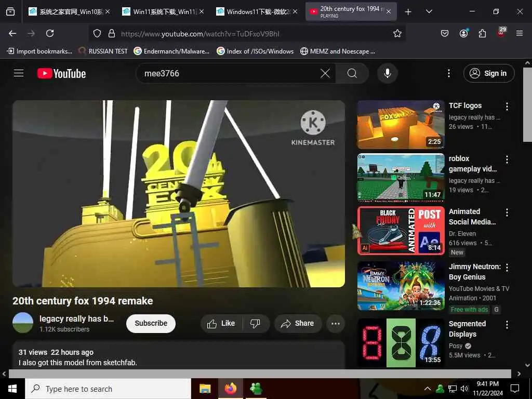Open options for the TCF logos video
The width and height of the screenshot is (532, 399).
[x=507, y=106]
